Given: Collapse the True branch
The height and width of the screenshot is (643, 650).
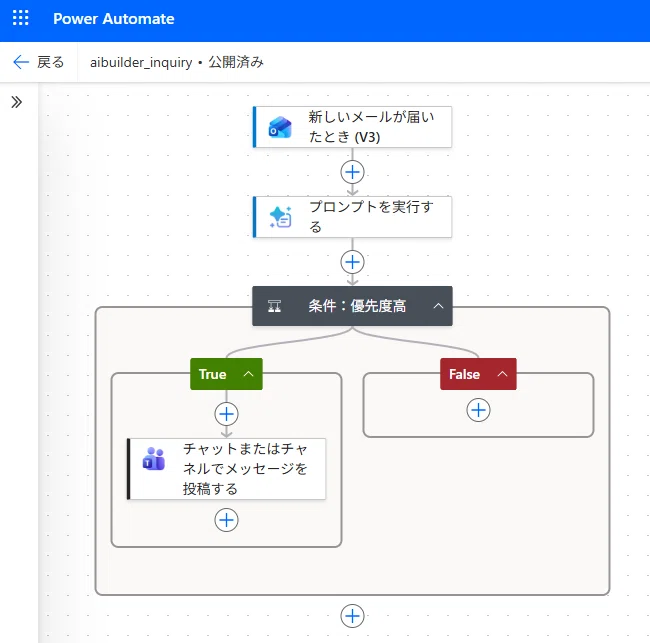Looking at the screenshot, I should (x=248, y=374).
